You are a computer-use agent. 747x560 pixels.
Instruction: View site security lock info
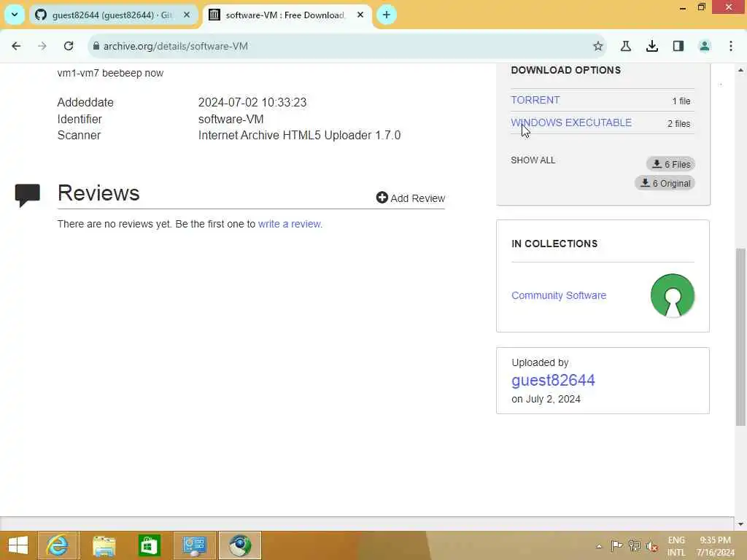pyautogui.click(x=96, y=46)
